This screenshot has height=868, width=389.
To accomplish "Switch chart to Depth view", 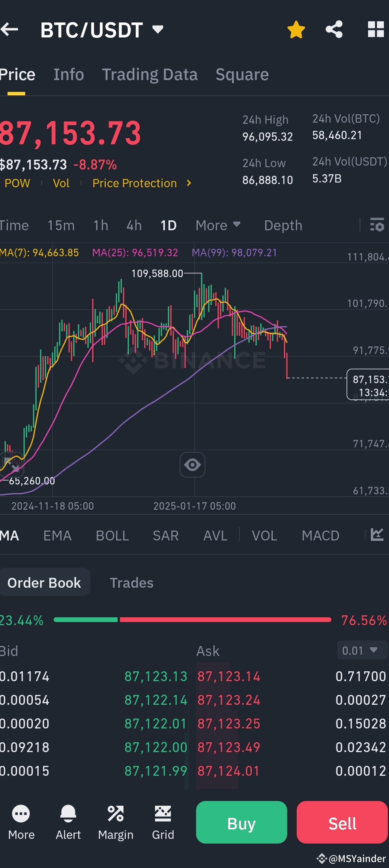I will [x=283, y=225].
